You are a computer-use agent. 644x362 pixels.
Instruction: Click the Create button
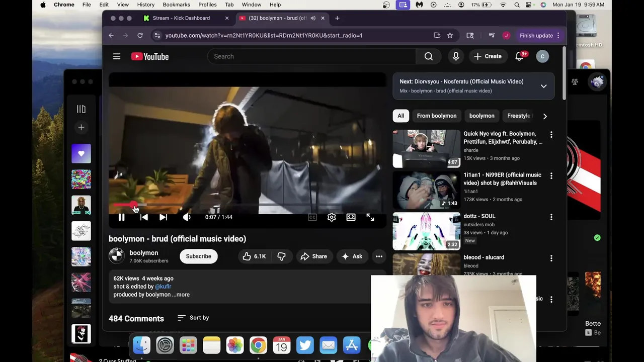488,56
